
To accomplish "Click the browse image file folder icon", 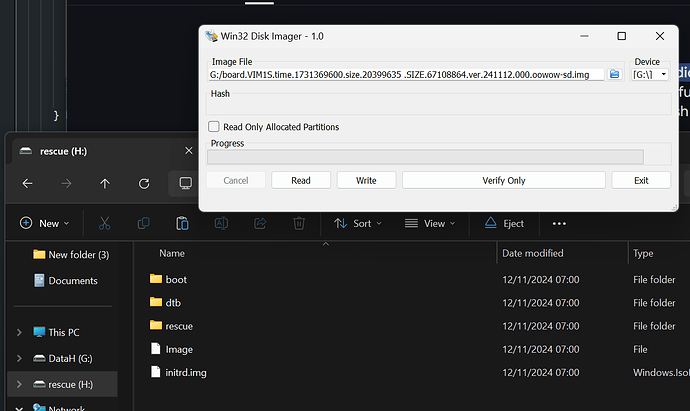I will tap(615, 75).
